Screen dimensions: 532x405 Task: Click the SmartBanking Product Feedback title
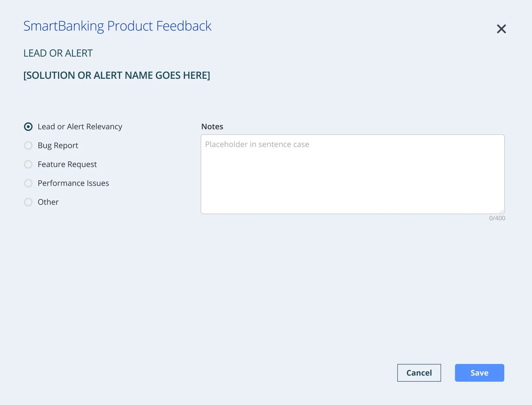pyautogui.click(x=117, y=26)
